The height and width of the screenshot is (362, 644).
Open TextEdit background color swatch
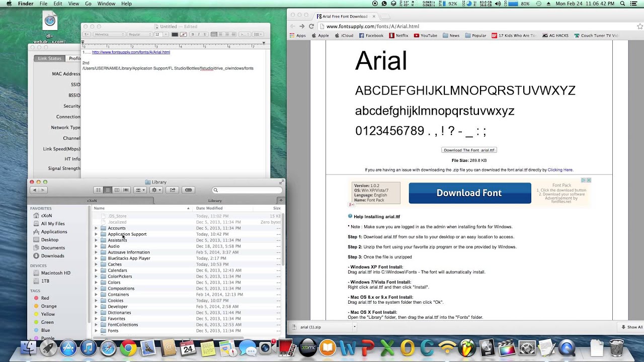click(x=183, y=34)
